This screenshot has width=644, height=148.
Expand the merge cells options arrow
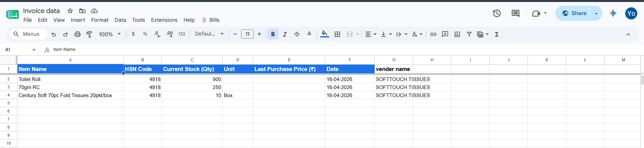(358, 34)
